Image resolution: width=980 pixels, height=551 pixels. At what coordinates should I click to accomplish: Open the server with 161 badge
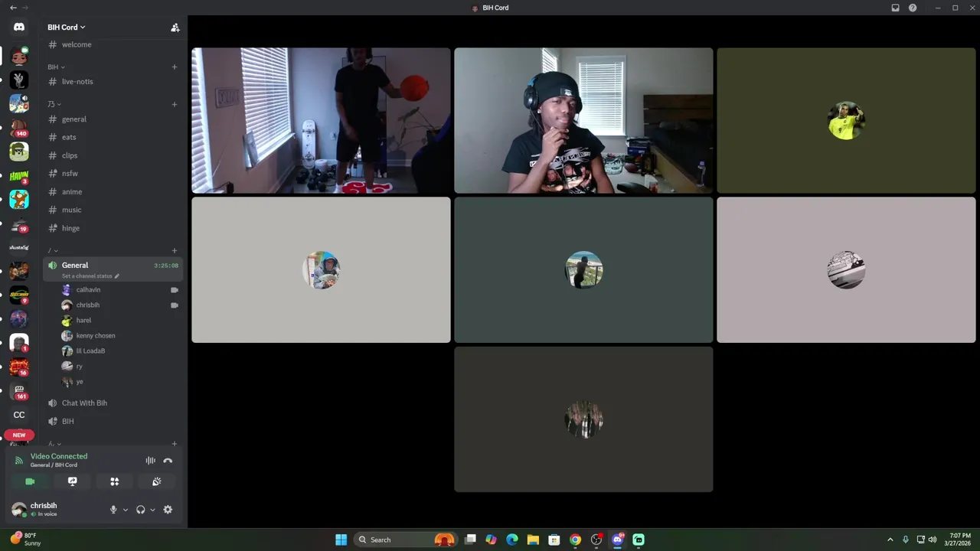(x=19, y=391)
